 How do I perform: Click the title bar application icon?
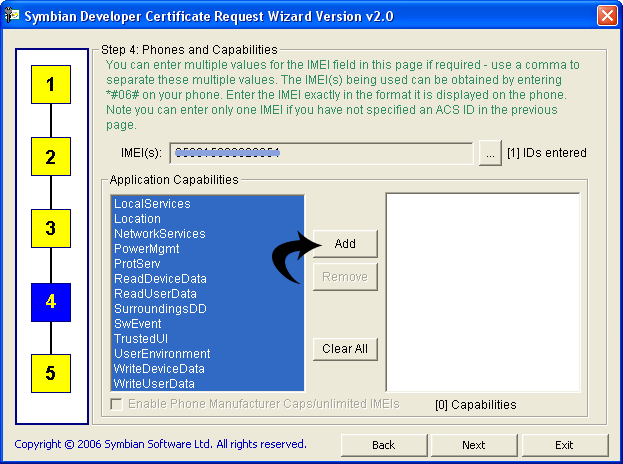(x=12, y=15)
